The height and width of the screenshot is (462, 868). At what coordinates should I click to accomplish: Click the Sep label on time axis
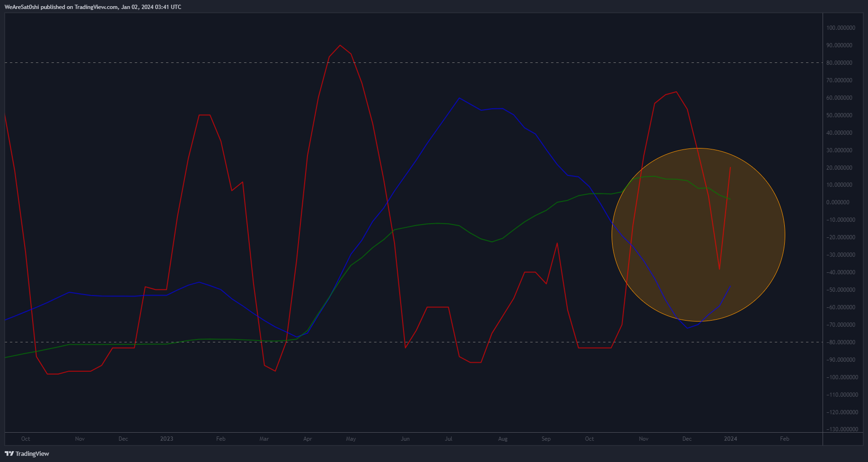[546, 439]
